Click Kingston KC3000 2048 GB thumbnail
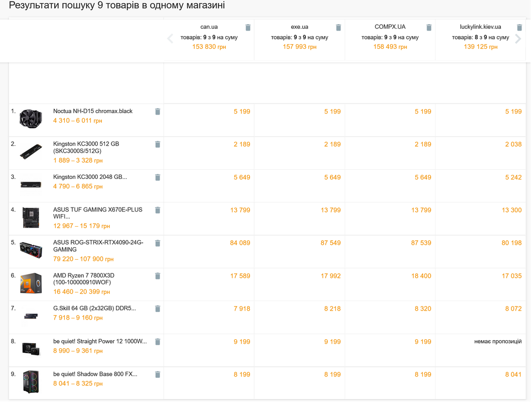 [31, 184]
